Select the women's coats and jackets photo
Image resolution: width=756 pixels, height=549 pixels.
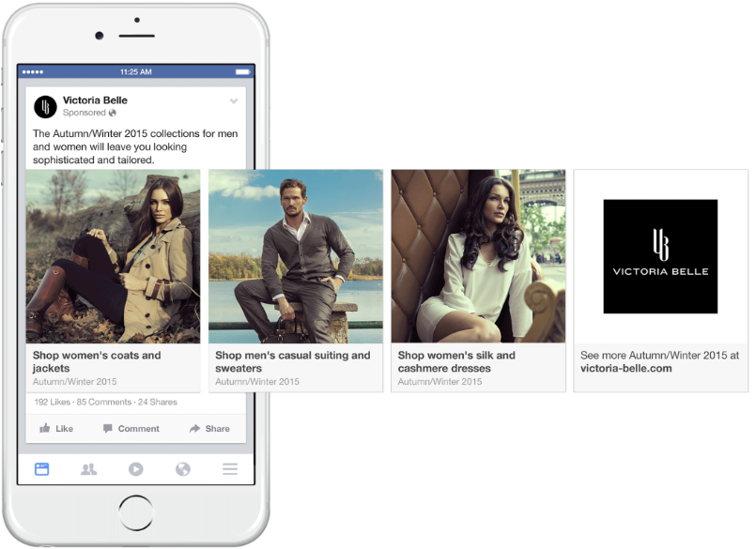[113, 256]
